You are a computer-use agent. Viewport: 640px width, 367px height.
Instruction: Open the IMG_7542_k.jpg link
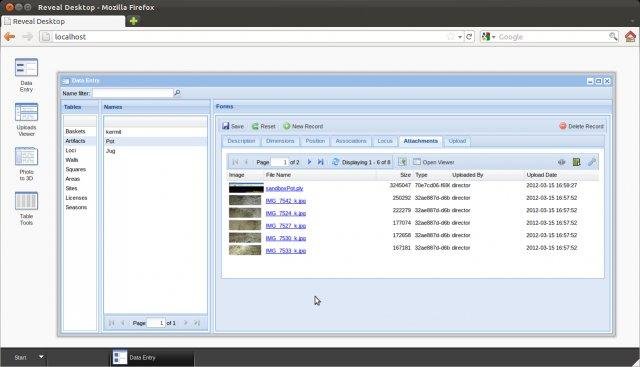286,201
